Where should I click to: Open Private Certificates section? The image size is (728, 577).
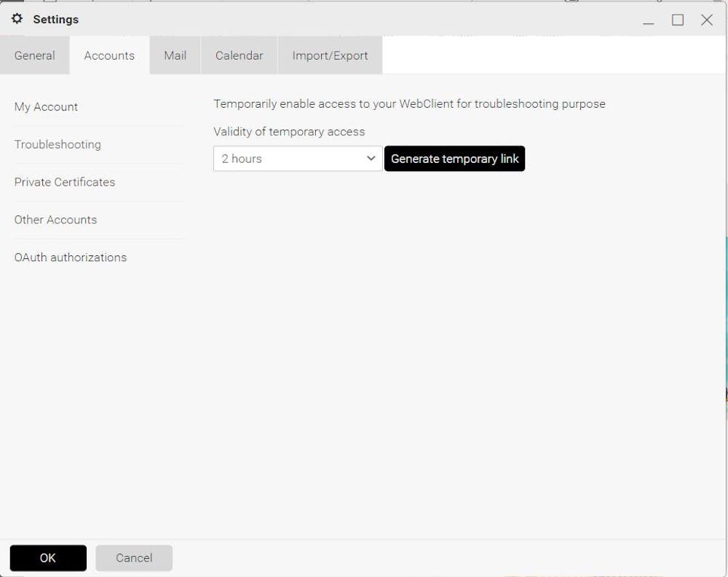tap(65, 182)
